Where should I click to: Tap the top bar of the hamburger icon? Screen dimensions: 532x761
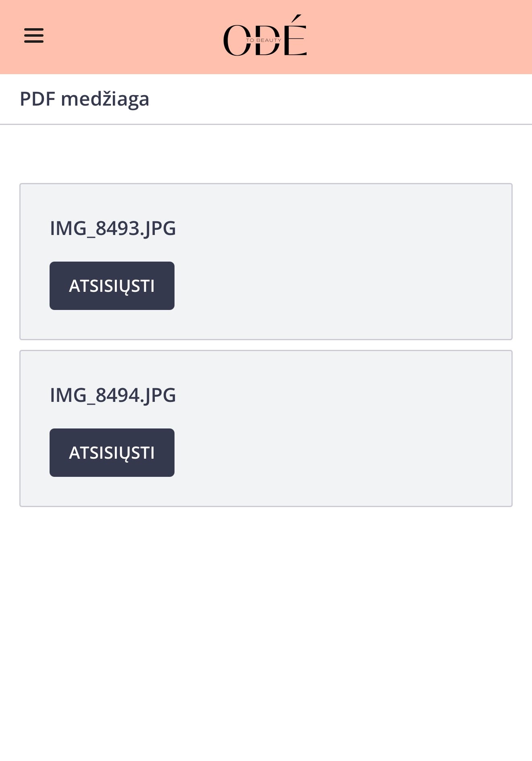34,29
